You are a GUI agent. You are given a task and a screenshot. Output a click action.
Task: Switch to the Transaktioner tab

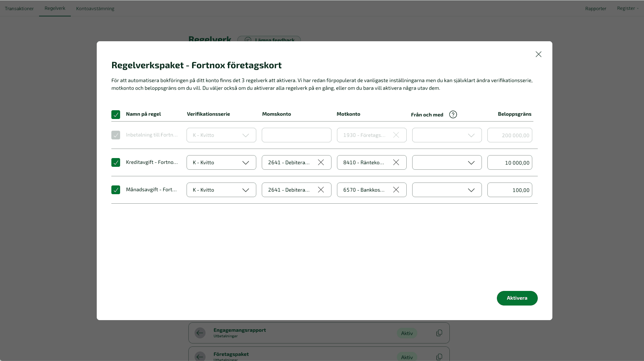[x=19, y=8]
